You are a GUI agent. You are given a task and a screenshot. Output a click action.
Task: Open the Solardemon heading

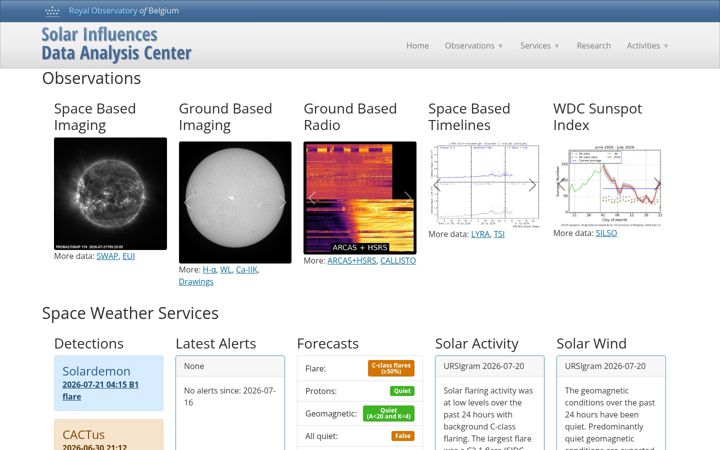[96, 371]
